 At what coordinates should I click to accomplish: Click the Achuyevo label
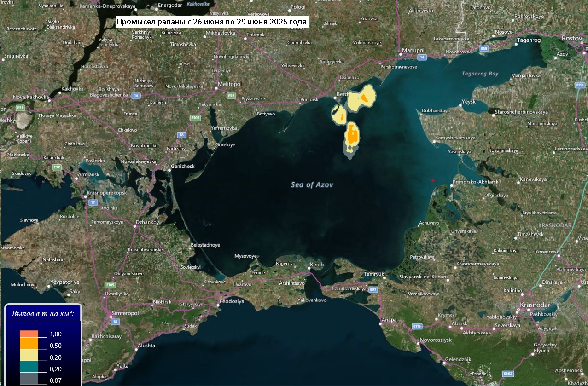(x=429, y=223)
